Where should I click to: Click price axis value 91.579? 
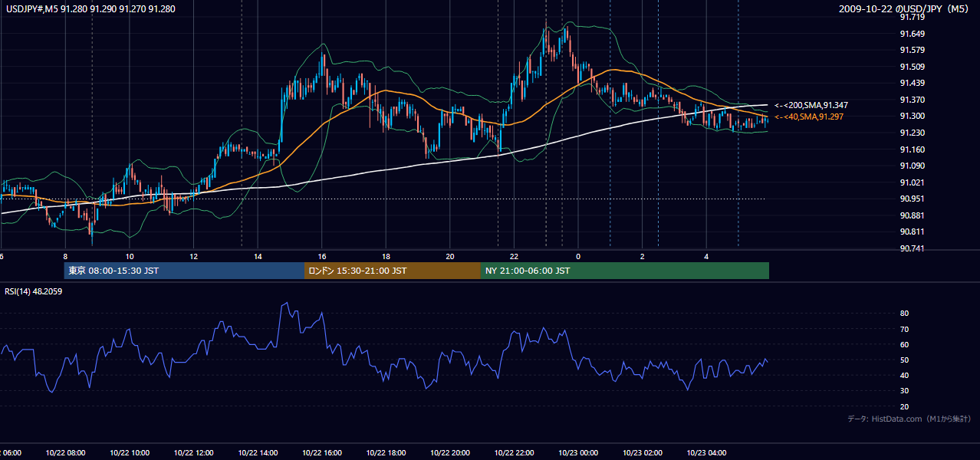pos(913,50)
